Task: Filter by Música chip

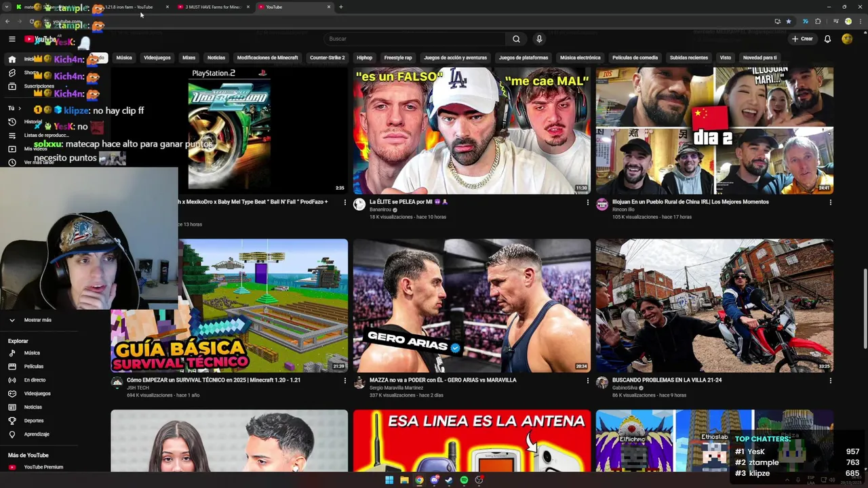Action: pos(124,58)
